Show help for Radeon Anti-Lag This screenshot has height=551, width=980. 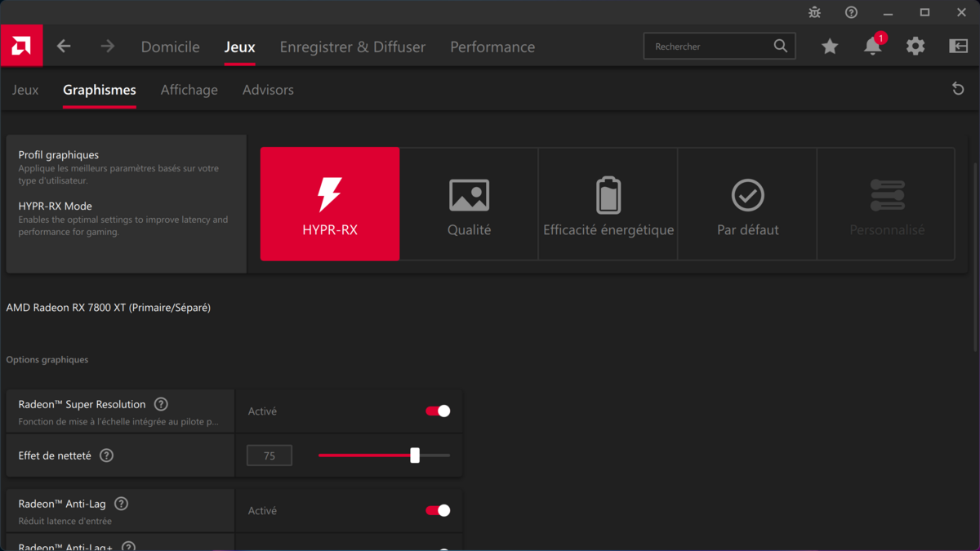(121, 504)
